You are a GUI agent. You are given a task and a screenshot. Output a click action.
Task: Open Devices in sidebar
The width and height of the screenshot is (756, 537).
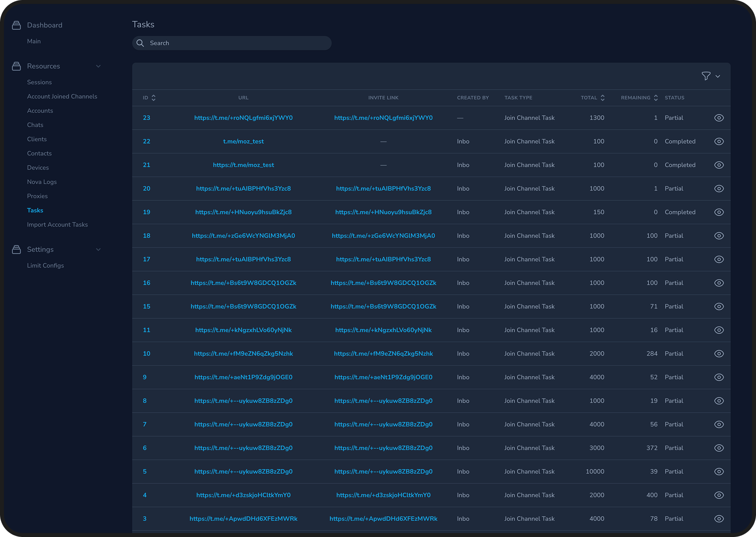point(38,168)
